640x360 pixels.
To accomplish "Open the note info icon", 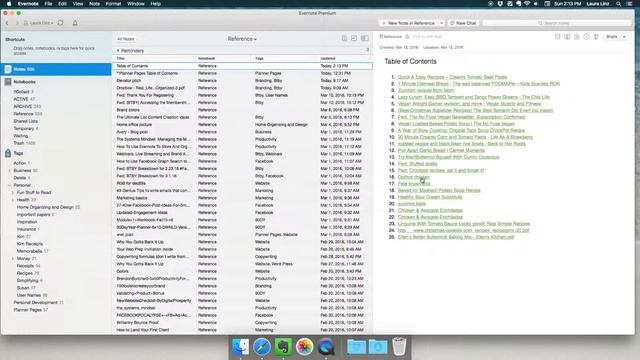I will pyautogui.click(x=587, y=37).
